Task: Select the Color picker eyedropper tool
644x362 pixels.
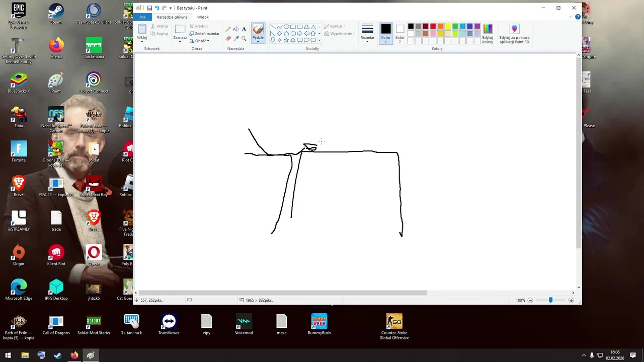Action: point(236,38)
